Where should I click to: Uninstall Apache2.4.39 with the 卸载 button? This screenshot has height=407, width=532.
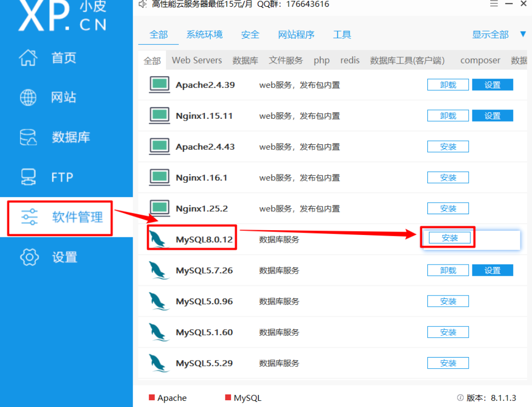tap(448, 84)
